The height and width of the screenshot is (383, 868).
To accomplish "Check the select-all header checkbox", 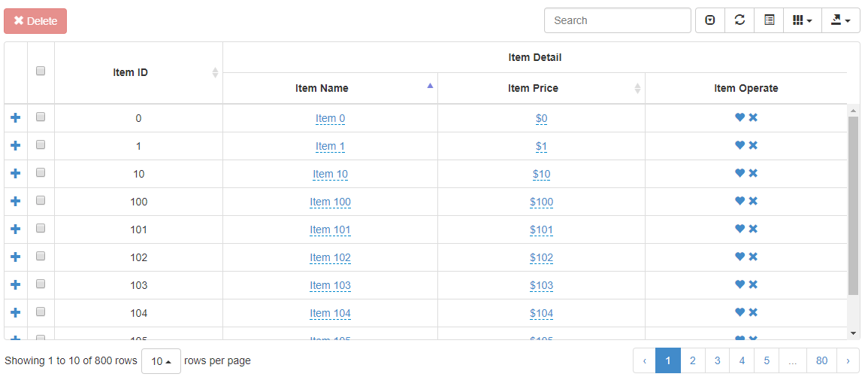I will [x=41, y=71].
